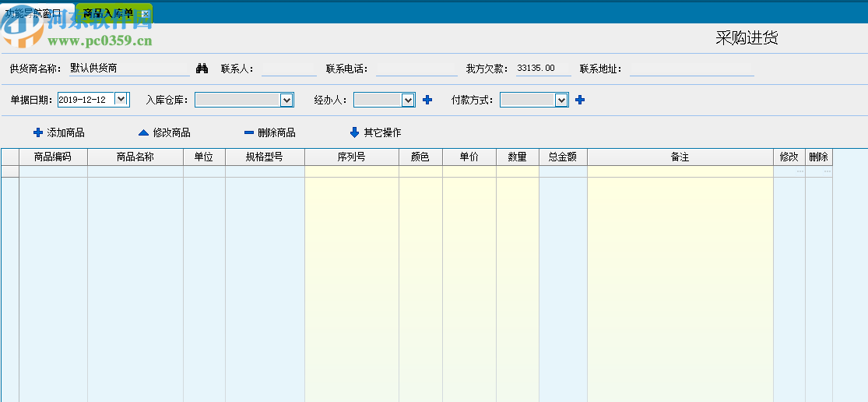The width and height of the screenshot is (868, 402).
Task: Click the 单位 column header
Action: (204, 157)
